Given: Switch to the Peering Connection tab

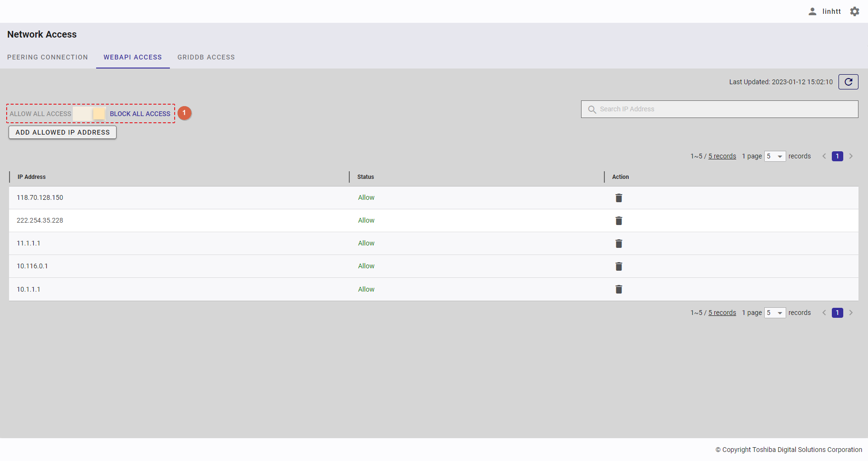Looking at the screenshot, I should click(48, 57).
